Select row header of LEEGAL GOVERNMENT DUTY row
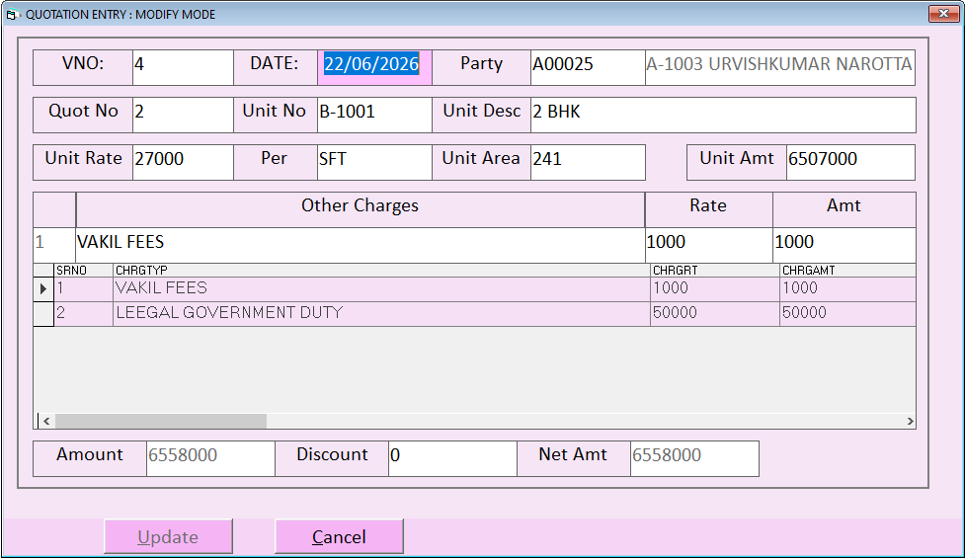Image resolution: width=965 pixels, height=560 pixels. (x=43, y=314)
